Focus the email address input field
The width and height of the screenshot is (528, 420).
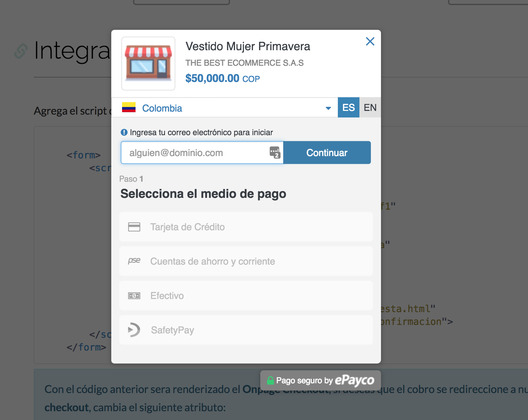(x=202, y=153)
